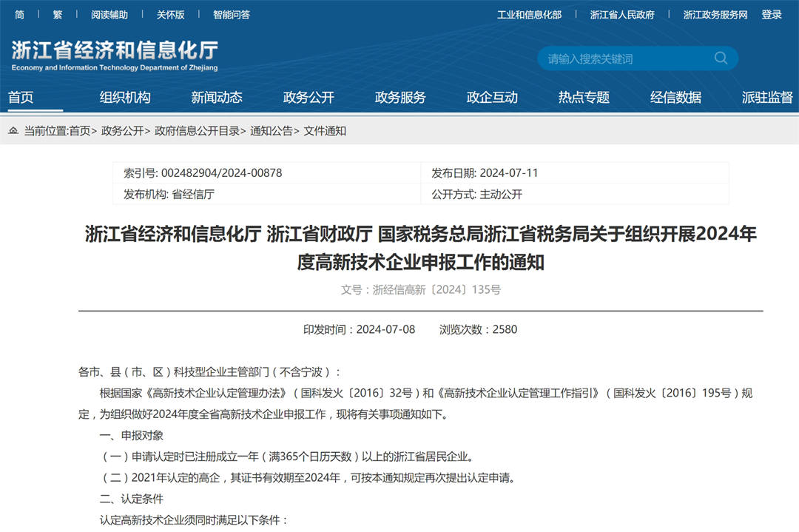Viewport: 799px width, 532px height.
Task: Open 阅读辅助 reading assistance
Action: click(x=109, y=15)
